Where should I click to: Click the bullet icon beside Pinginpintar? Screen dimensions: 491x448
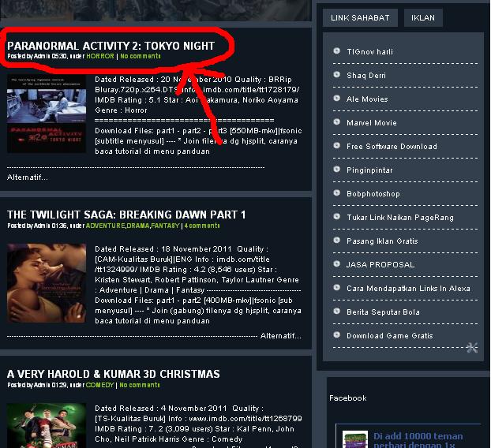click(336, 169)
